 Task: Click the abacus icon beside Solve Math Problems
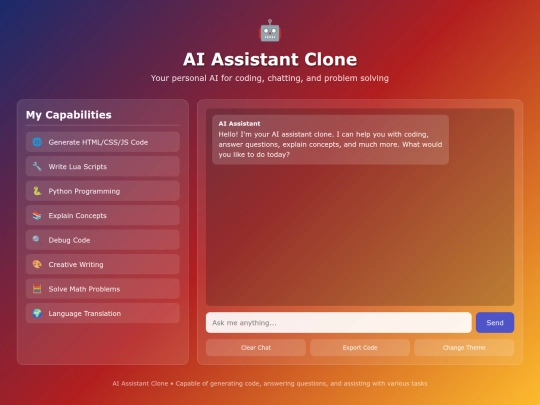(x=37, y=289)
